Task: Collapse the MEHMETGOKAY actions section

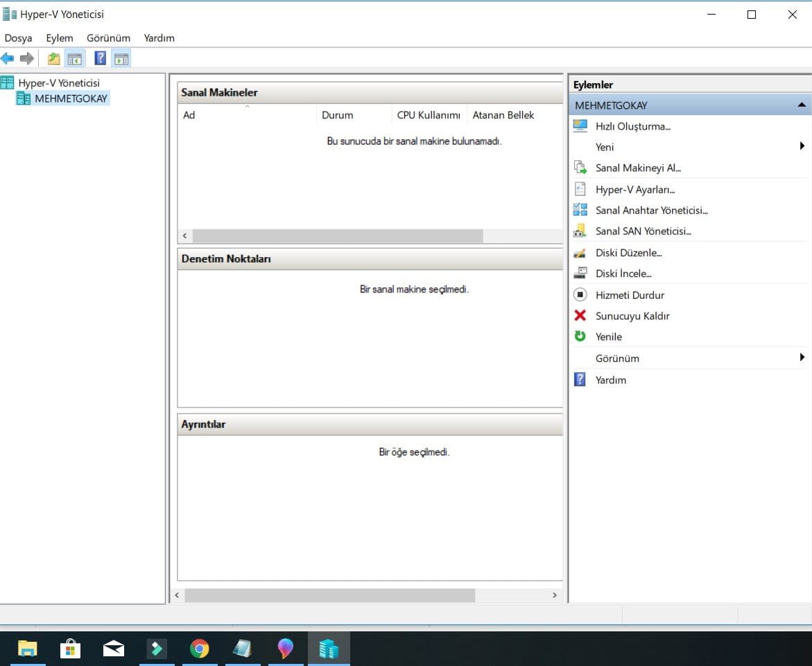Action: pos(802,105)
